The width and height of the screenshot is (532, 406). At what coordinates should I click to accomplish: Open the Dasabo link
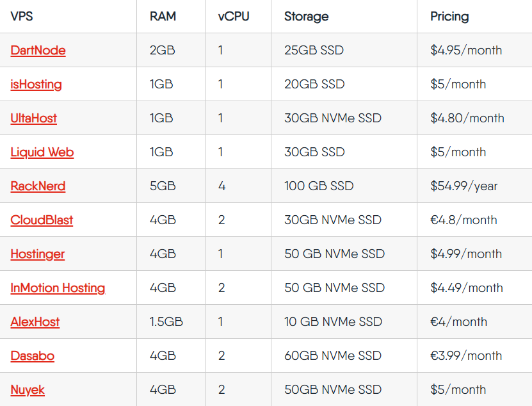(x=32, y=356)
